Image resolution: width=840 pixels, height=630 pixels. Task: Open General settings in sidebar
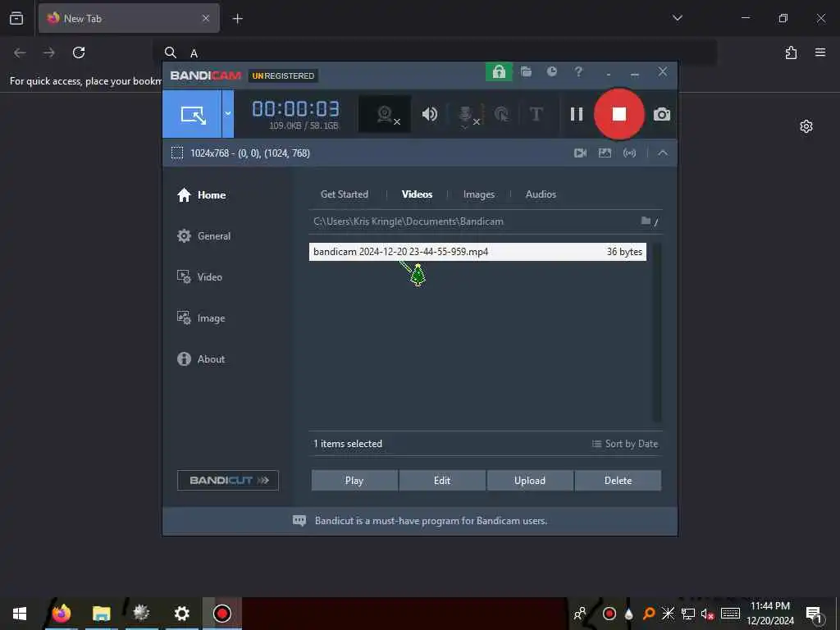(x=203, y=235)
